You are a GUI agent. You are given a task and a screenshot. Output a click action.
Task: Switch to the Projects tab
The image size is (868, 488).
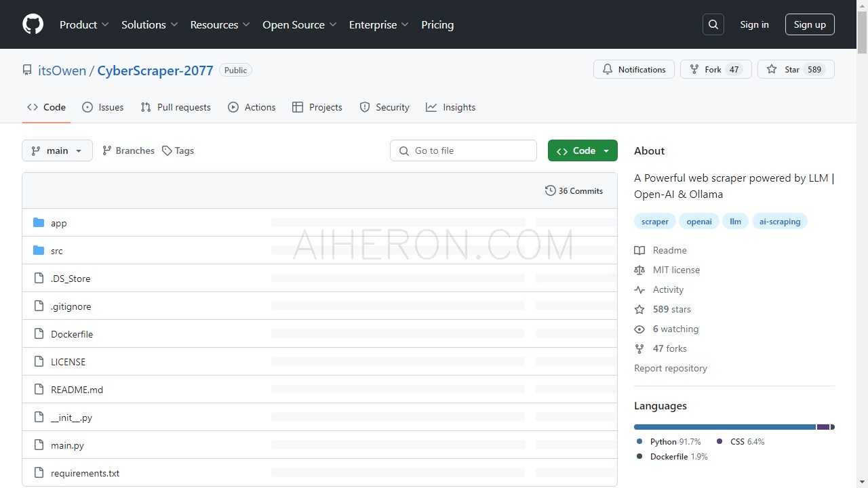pyautogui.click(x=317, y=107)
